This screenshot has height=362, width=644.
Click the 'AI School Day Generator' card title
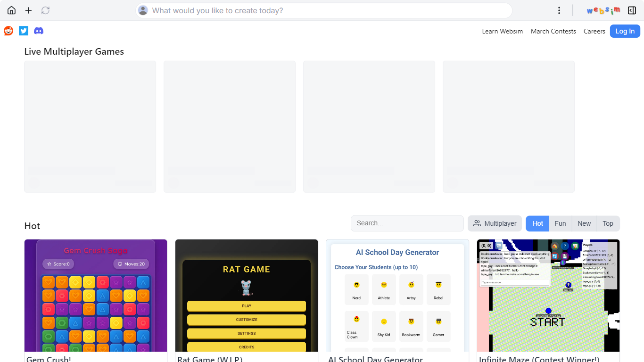click(375, 359)
